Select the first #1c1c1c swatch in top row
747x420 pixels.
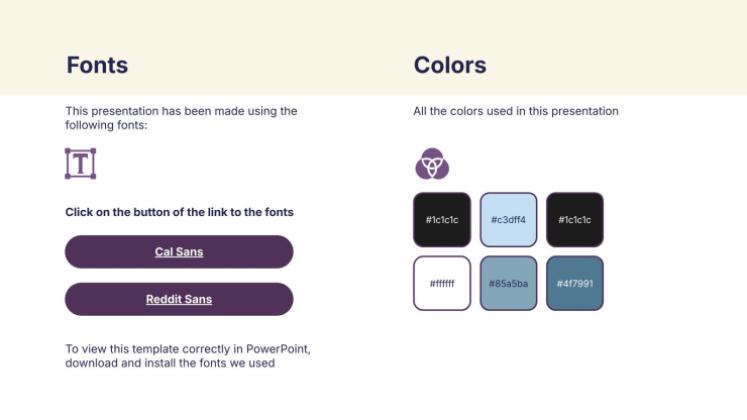tap(441, 220)
